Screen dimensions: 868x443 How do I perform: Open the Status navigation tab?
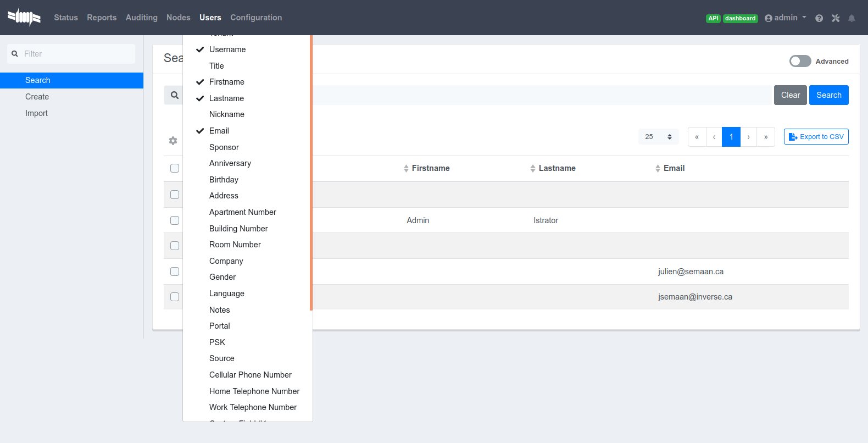click(x=66, y=18)
